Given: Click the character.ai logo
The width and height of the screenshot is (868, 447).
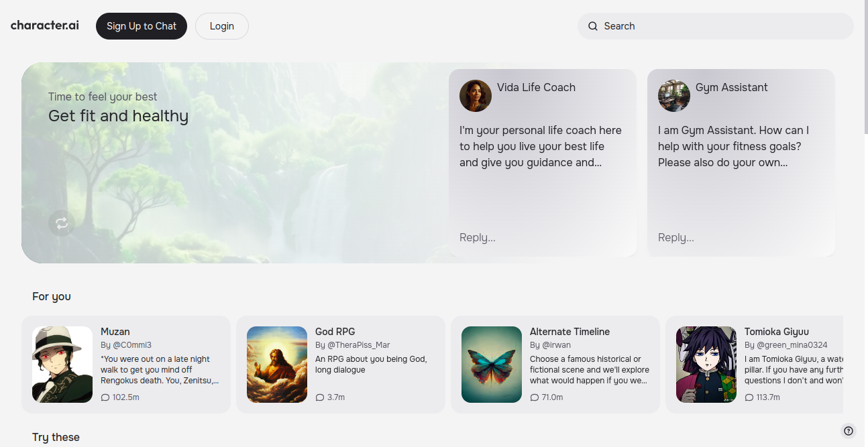Looking at the screenshot, I should click(45, 25).
